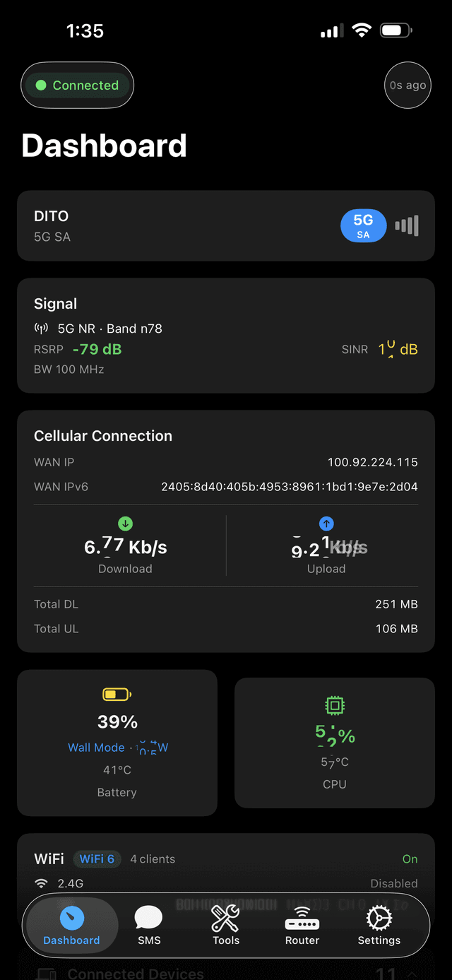Open SMS via the speech bubble icon
The height and width of the screenshot is (980, 452).
click(148, 917)
